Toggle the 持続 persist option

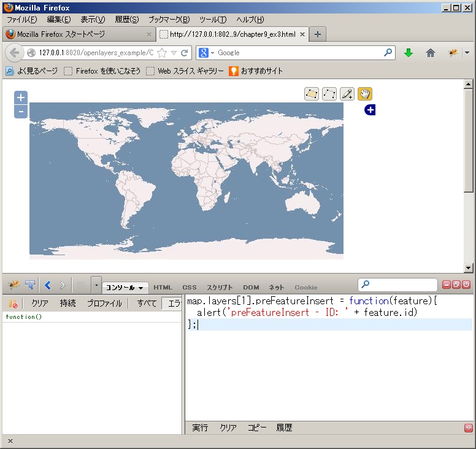coord(68,303)
